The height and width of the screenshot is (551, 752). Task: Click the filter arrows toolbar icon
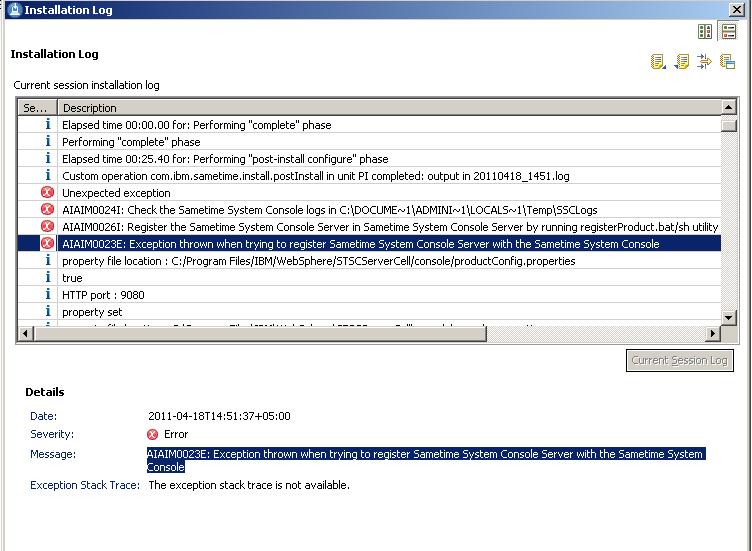[x=704, y=61]
